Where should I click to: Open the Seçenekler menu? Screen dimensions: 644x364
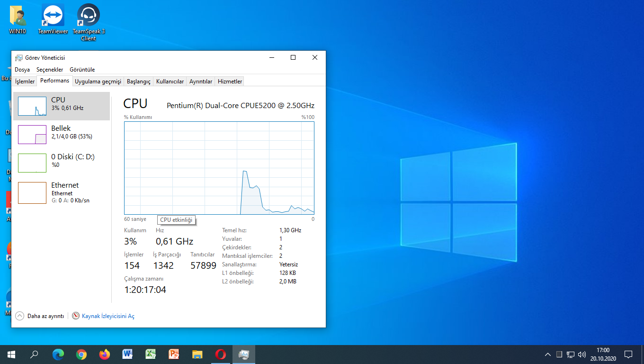[x=50, y=70]
